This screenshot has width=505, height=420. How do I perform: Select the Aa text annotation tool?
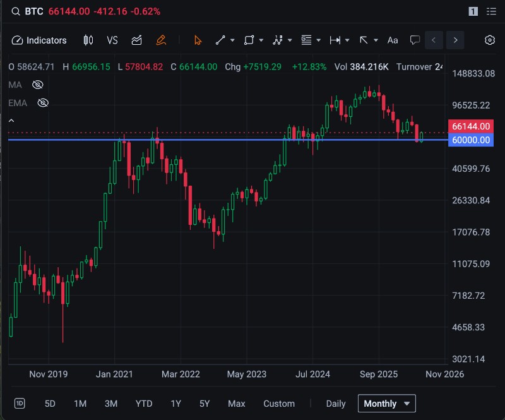click(x=393, y=40)
